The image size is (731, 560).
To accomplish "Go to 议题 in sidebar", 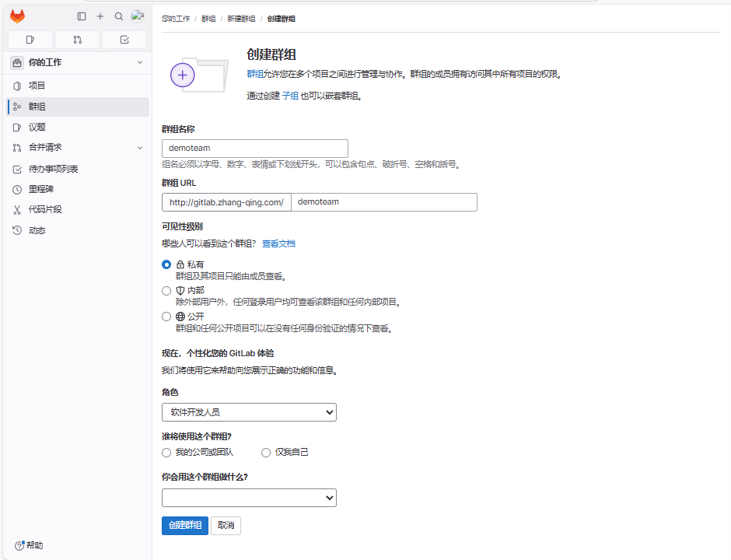I will pos(79,128).
